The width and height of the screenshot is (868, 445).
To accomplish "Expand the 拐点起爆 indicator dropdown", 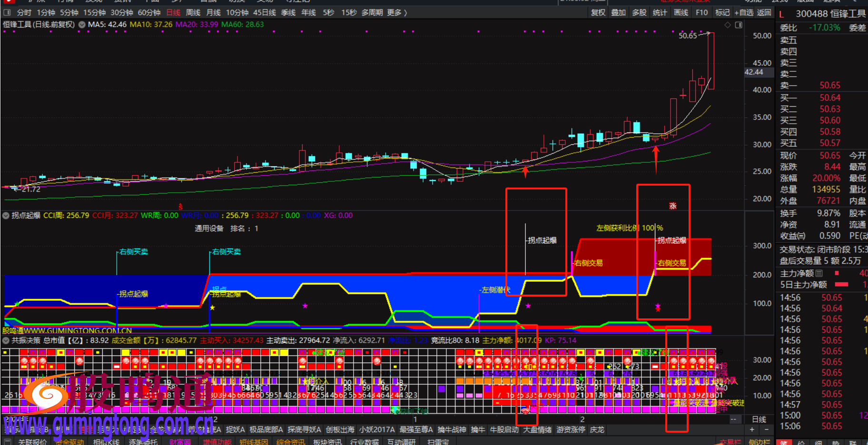I will coord(6,216).
